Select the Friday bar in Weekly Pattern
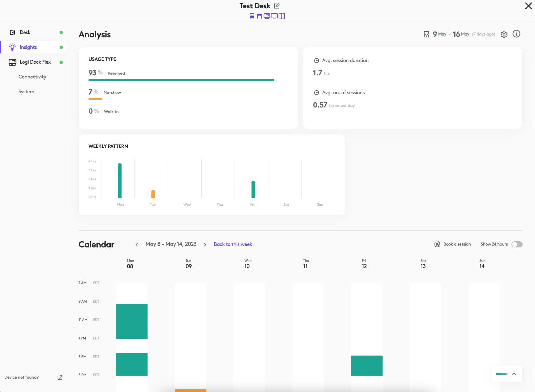535x392 pixels. click(x=253, y=190)
